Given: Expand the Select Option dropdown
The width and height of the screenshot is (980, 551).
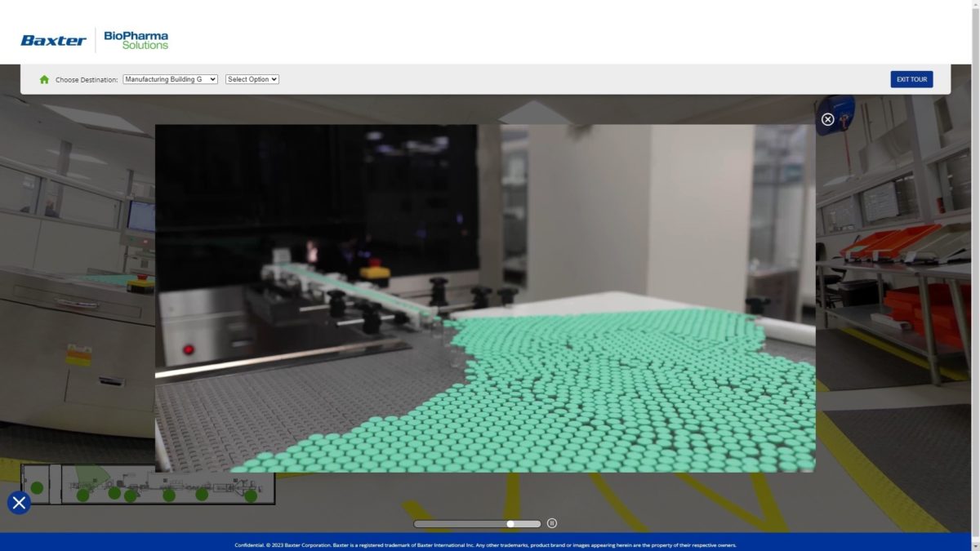Looking at the screenshot, I should tap(252, 79).
